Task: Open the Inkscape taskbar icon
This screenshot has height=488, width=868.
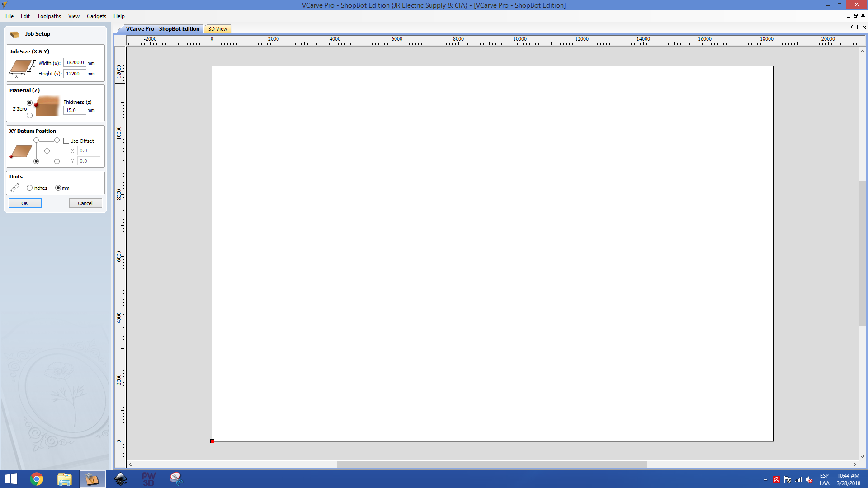Action: (x=121, y=479)
